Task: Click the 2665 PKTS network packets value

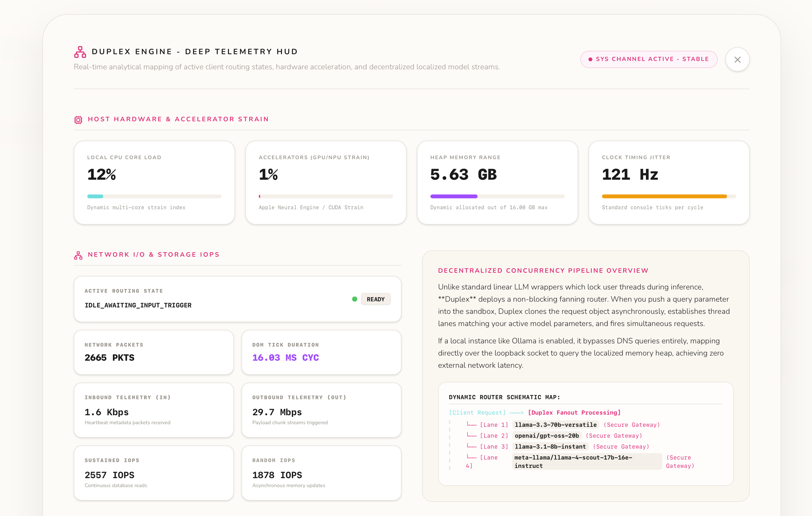Action: tap(109, 358)
